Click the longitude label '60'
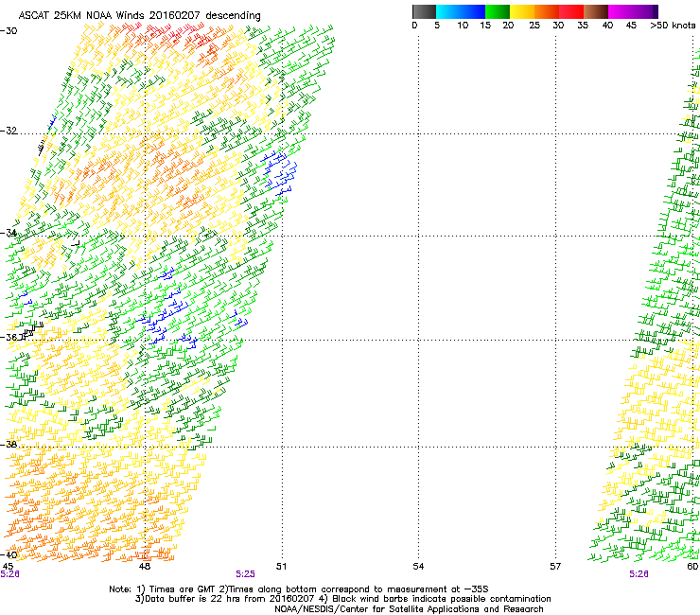This screenshot has width=700, height=615. [692, 567]
